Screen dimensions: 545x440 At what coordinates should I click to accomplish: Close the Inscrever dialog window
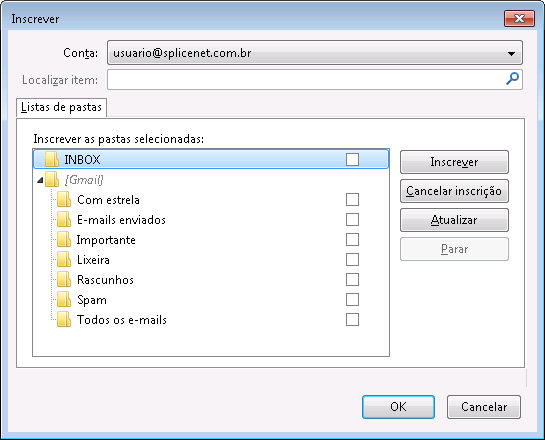[519, 18]
